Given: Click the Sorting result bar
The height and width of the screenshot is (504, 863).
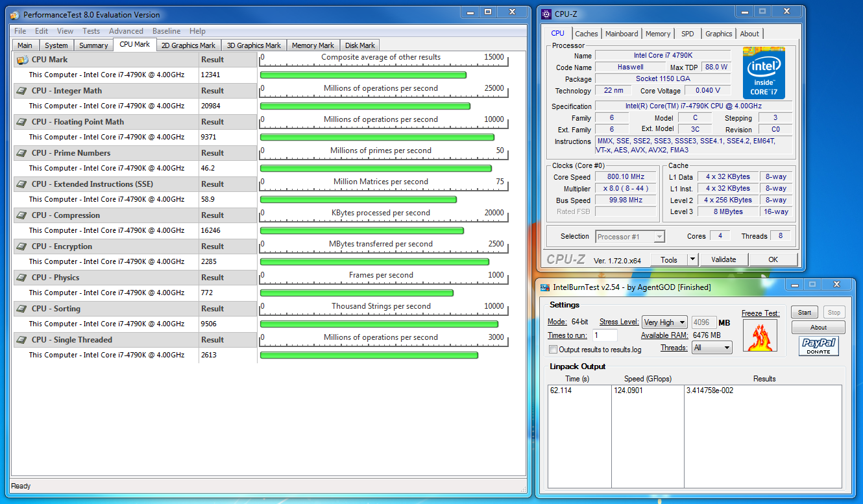Looking at the screenshot, I should 379,324.
